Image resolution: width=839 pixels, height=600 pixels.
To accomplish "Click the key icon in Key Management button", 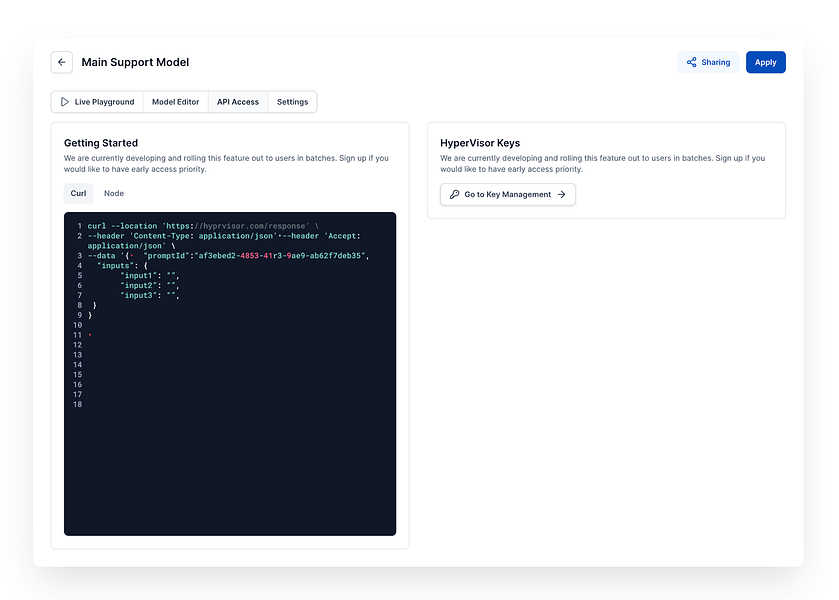I will [x=454, y=194].
